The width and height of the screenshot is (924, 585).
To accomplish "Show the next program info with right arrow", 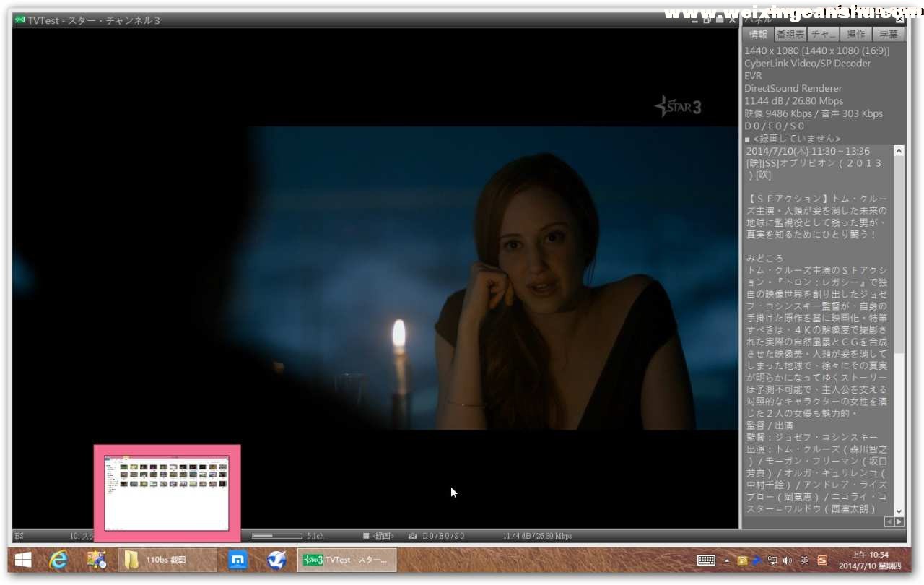I will point(899,521).
